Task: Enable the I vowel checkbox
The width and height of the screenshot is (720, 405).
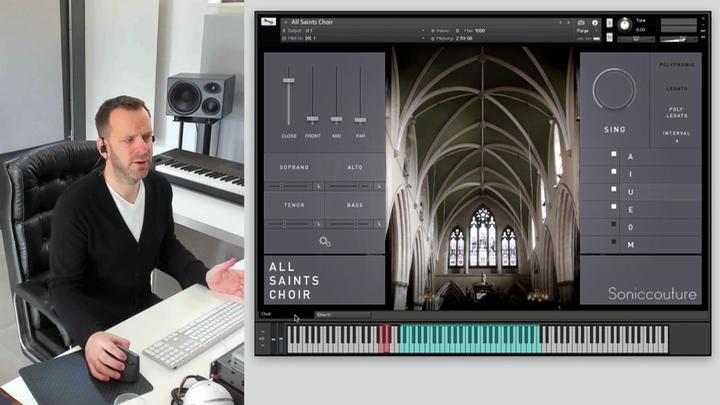Action: (613, 172)
